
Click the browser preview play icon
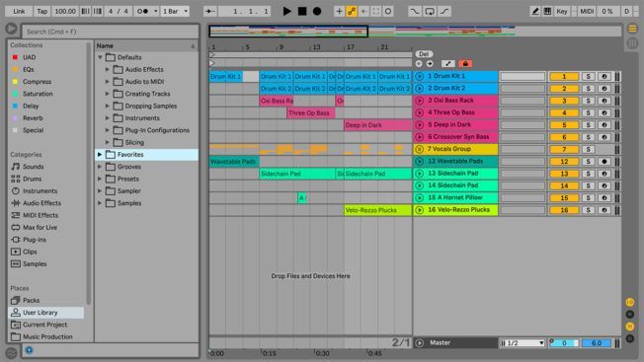click(11, 29)
